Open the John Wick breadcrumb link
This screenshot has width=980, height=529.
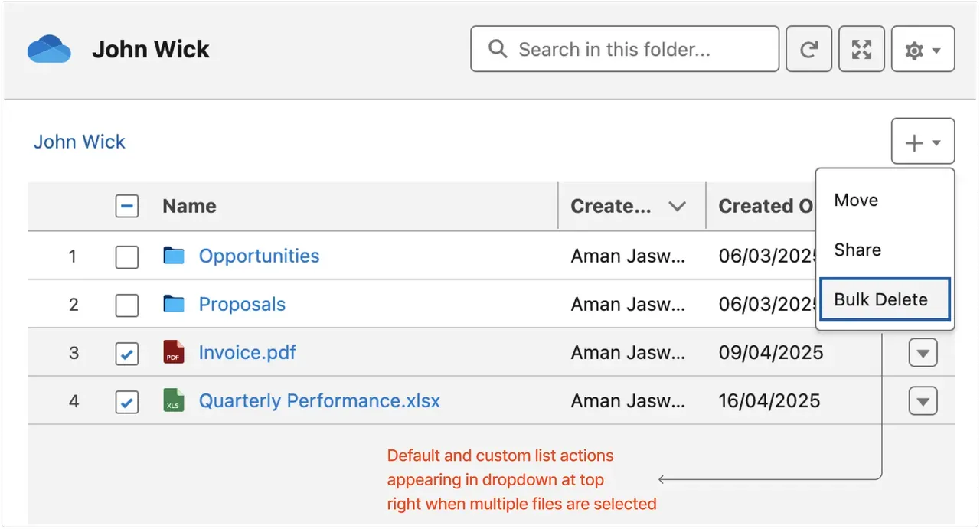[x=79, y=141]
